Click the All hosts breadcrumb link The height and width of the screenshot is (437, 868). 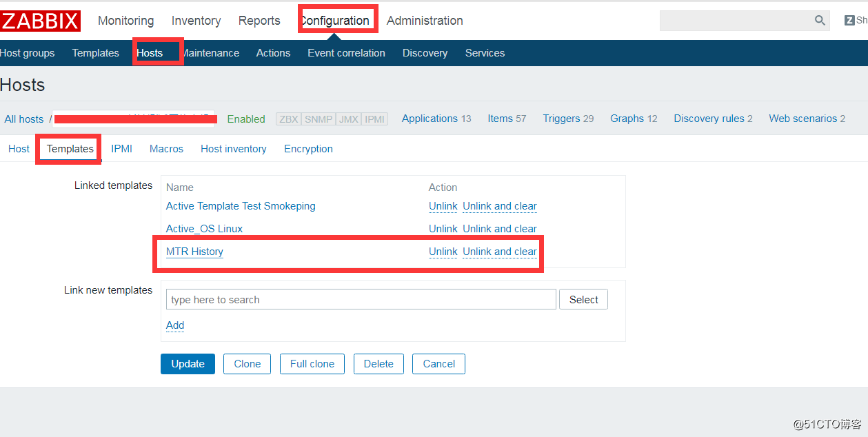(x=24, y=119)
